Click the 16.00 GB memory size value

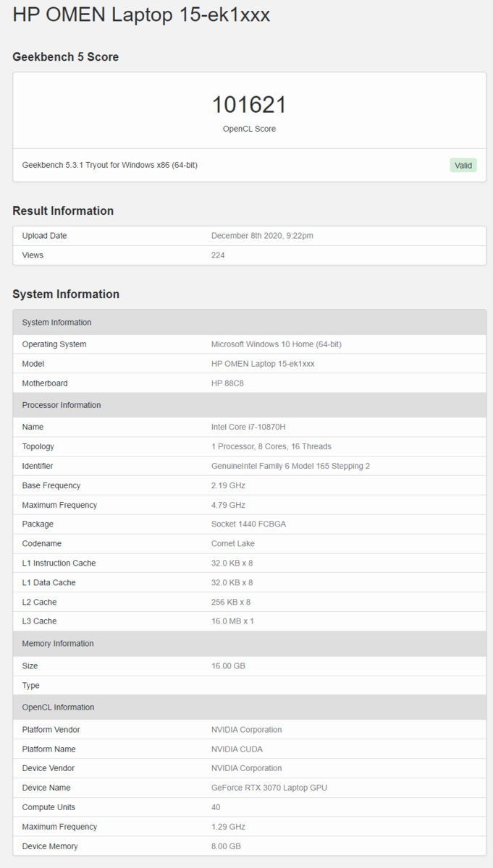click(228, 665)
